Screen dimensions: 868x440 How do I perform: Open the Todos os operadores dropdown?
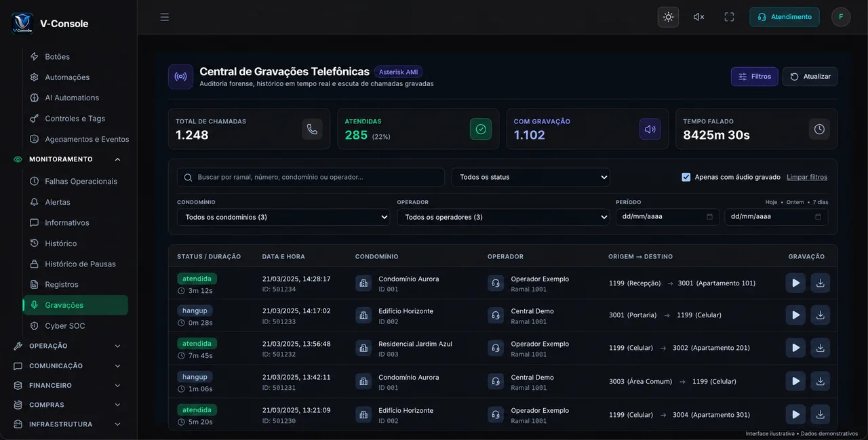click(x=503, y=217)
